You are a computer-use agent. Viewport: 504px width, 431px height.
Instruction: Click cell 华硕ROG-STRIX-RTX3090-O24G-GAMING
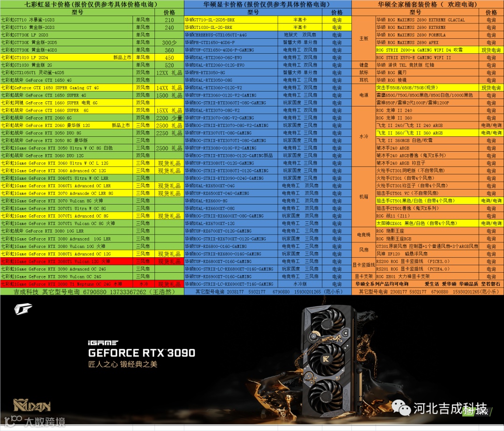[x=231, y=178]
